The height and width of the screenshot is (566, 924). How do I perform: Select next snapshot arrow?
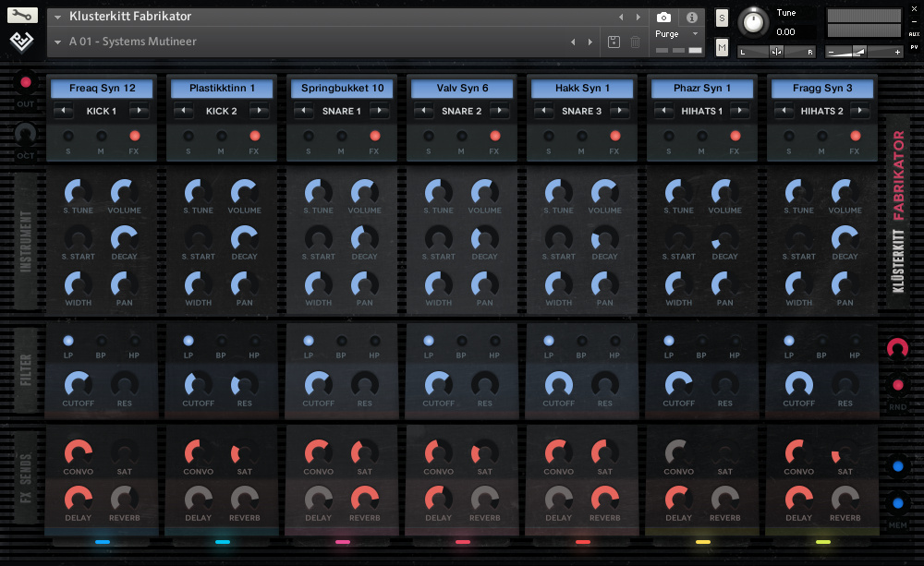(x=590, y=42)
